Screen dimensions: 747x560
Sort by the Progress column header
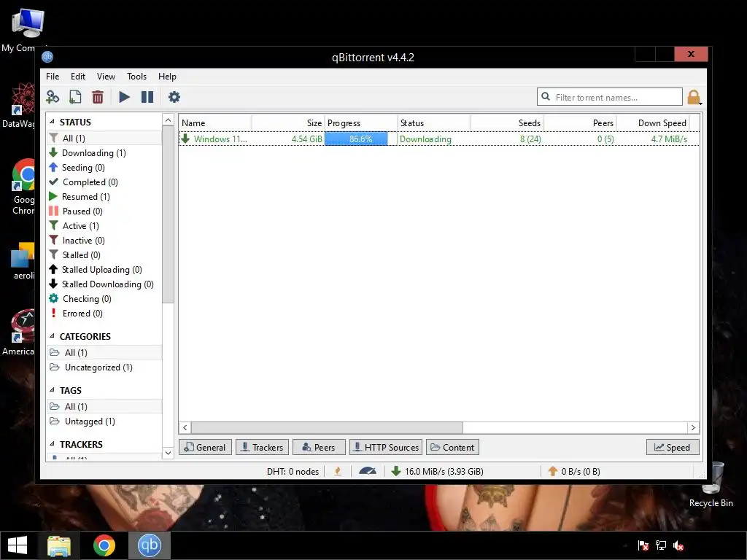point(361,122)
